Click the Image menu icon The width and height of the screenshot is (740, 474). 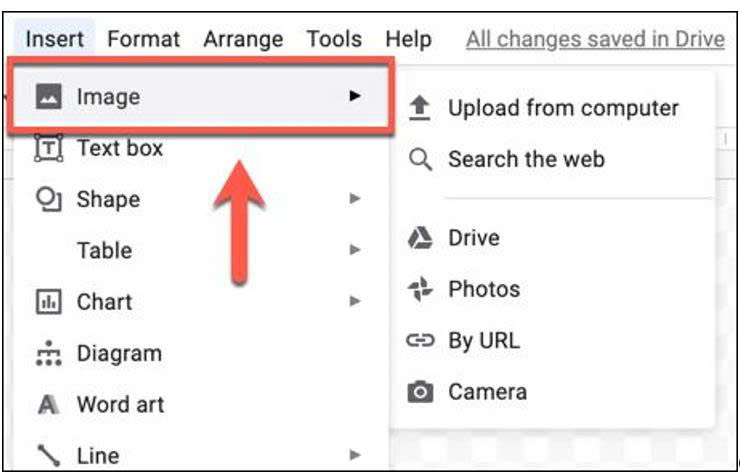[48, 97]
